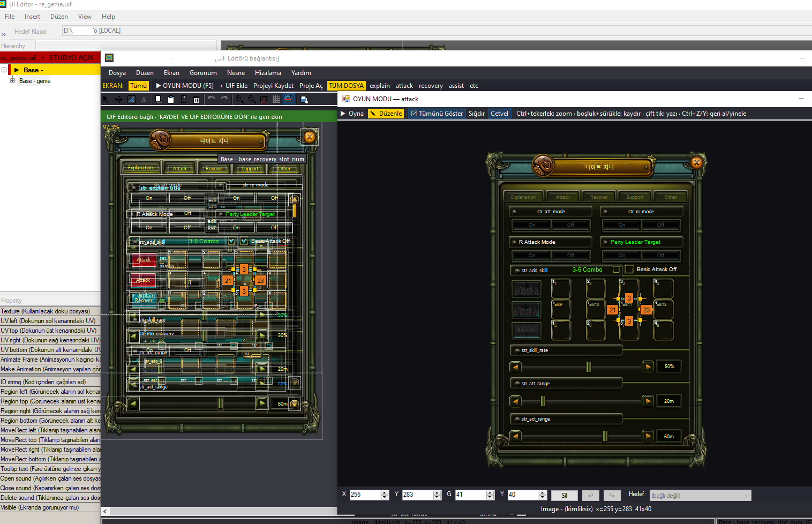Expand the Base - genie tree node
Viewport: 812px width, 524px height.
coord(12,81)
